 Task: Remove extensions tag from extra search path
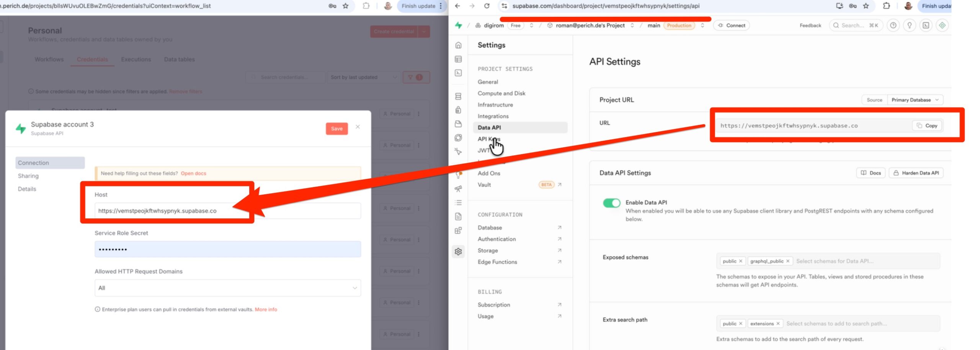[x=778, y=324]
